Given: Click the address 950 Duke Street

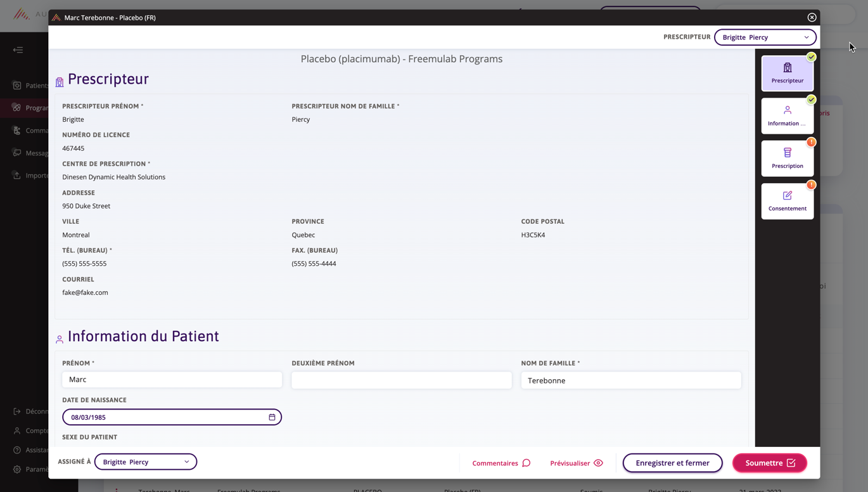Looking at the screenshot, I should point(86,206).
